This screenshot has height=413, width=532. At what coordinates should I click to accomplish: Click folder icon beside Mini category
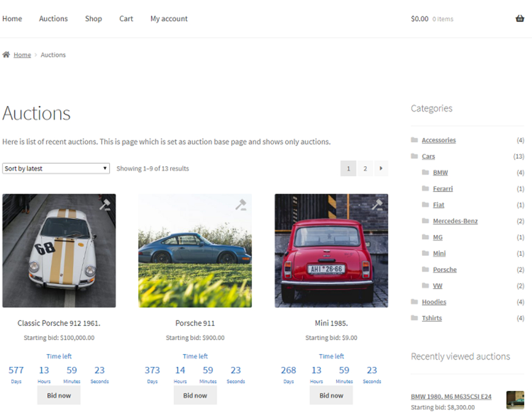click(426, 253)
